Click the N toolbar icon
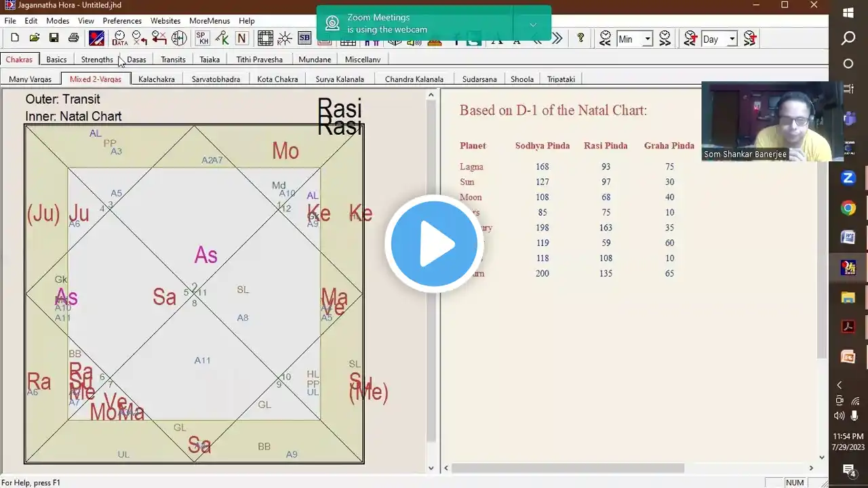 coord(241,38)
